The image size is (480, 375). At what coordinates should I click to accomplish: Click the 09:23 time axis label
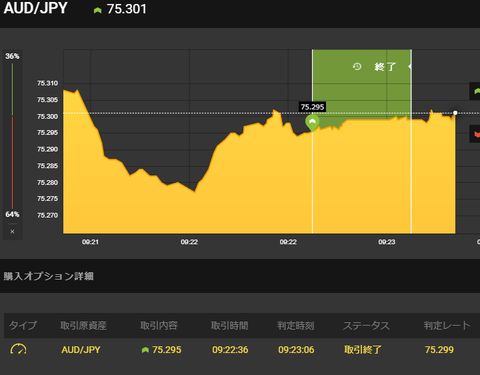[387, 242]
